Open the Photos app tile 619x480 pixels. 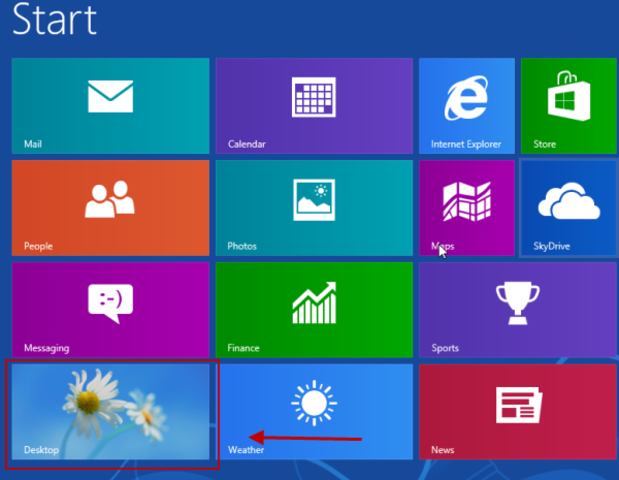pos(314,208)
